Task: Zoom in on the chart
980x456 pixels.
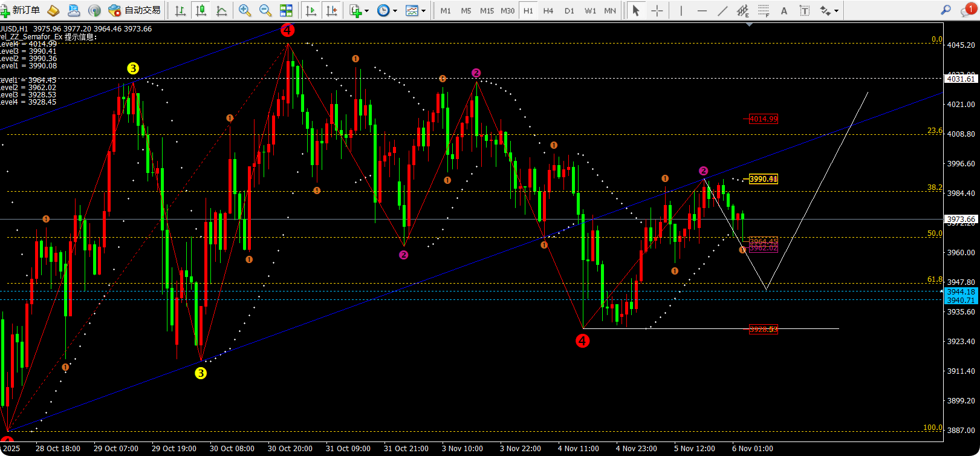Action: (x=245, y=10)
